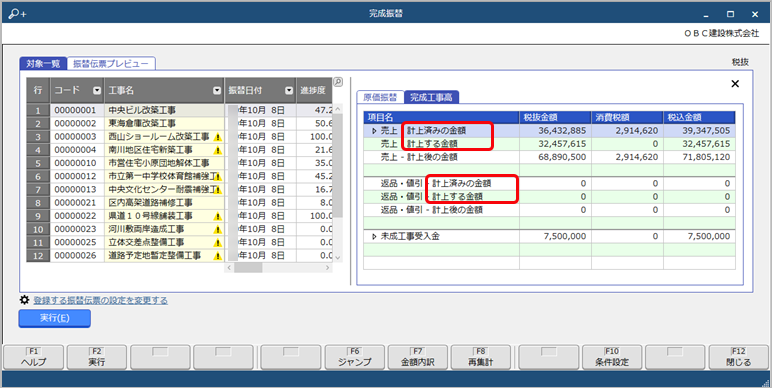The image size is (772, 388).
Task: Select the 完成工事高 tab
Action: point(431,97)
